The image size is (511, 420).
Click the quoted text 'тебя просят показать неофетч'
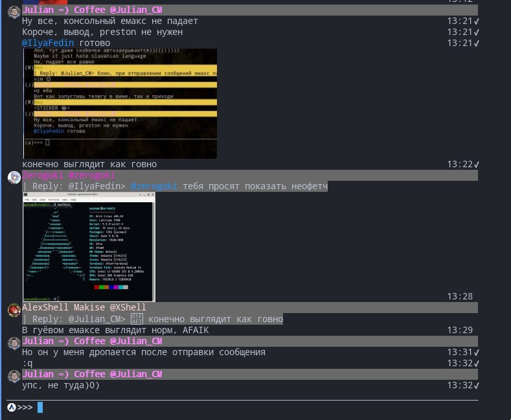(255, 186)
